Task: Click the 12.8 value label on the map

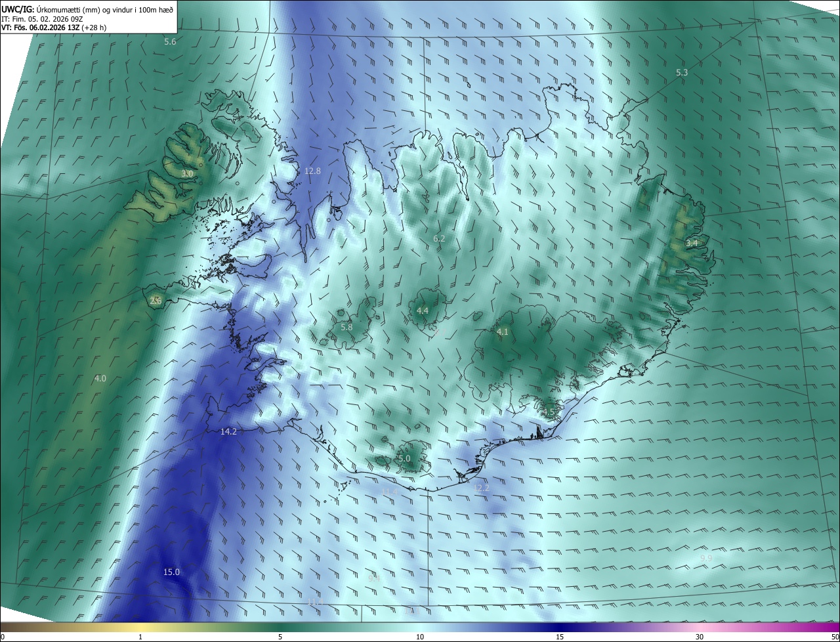Action: (x=312, y=171)
